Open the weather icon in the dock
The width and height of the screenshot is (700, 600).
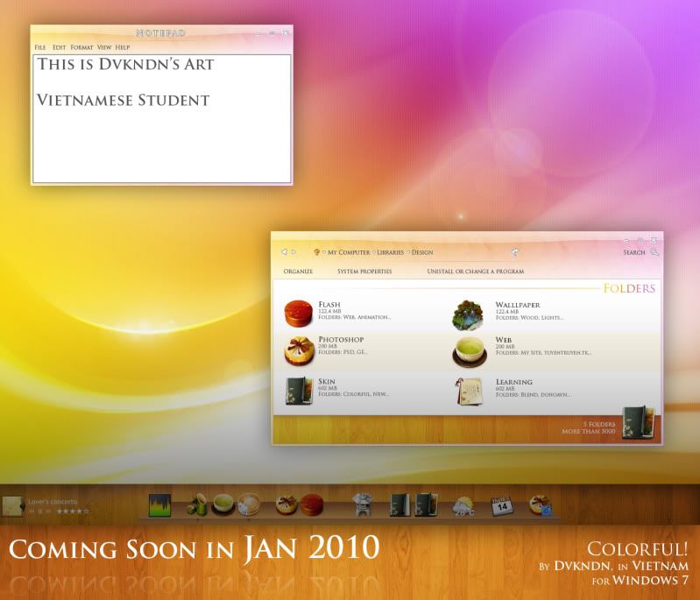click(x=463, y=506)
